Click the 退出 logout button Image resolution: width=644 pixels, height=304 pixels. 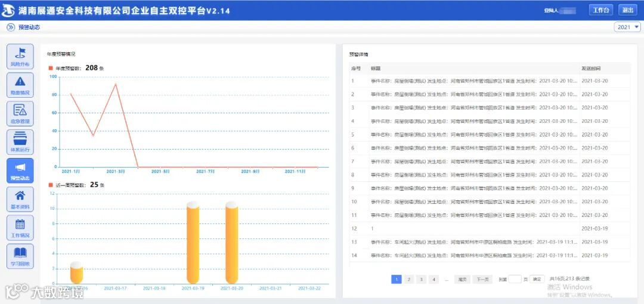click(627, 10)
